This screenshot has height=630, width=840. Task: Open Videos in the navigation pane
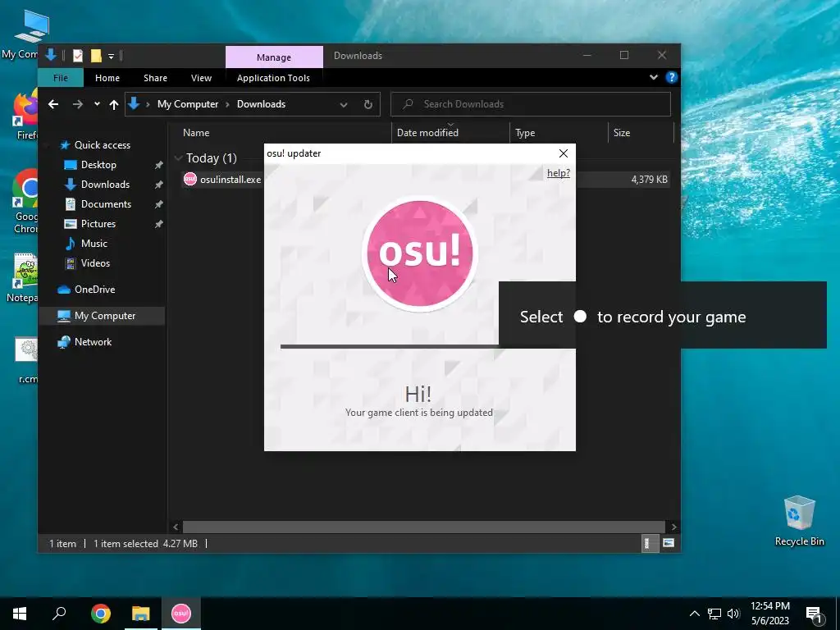(95, 263)
